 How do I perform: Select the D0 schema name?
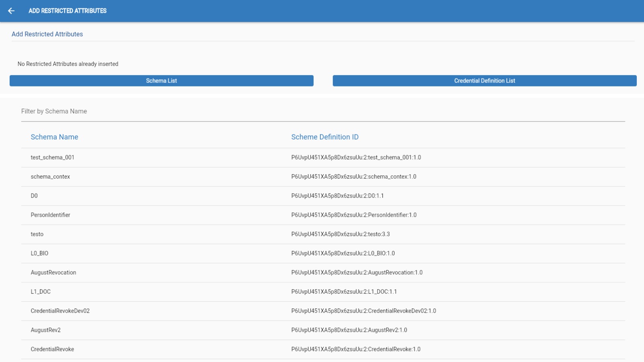point(34,196)
